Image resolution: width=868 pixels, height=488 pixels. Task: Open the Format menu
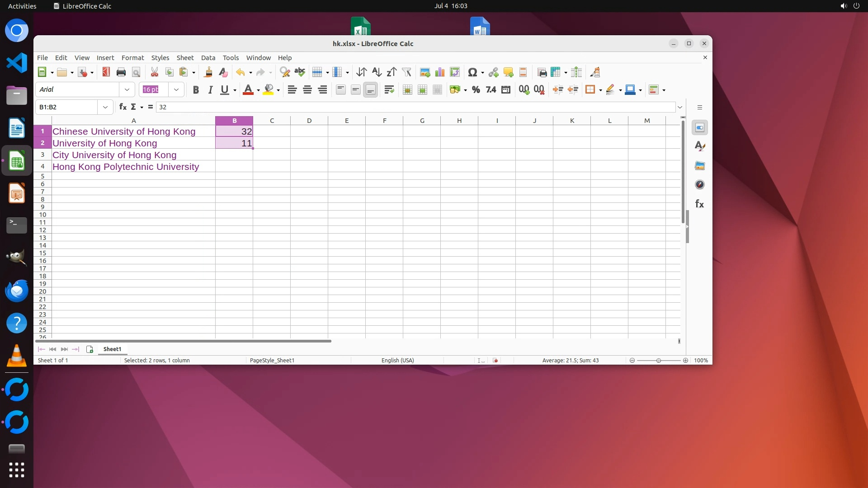point(132,58)
